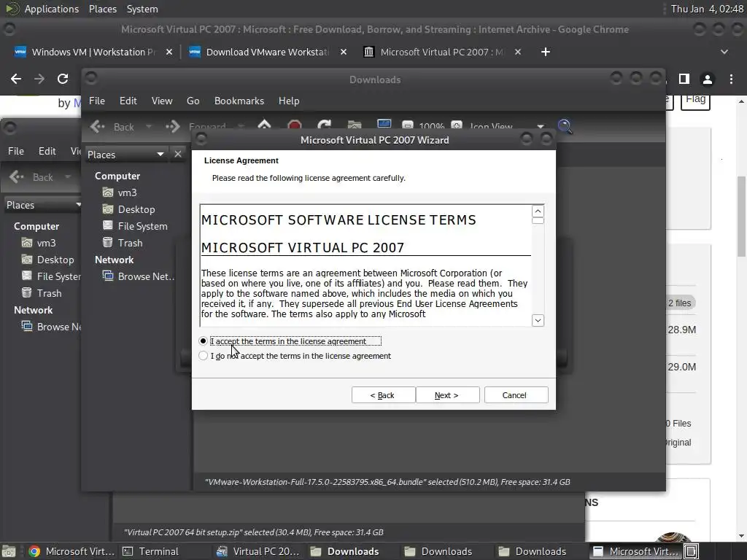Click workspace switcher icon in taskbar
The height and width of the screenshot is (560, 747).
click(x=692, y=551)
